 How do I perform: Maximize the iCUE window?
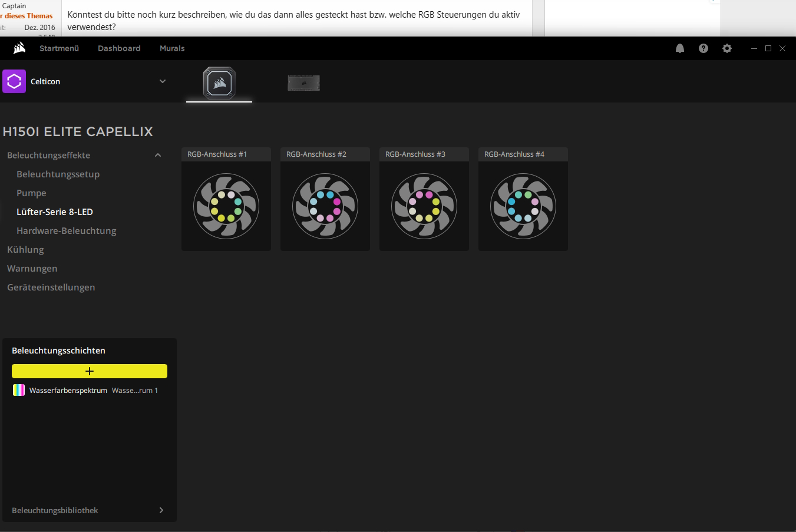(x=768, y=48)
